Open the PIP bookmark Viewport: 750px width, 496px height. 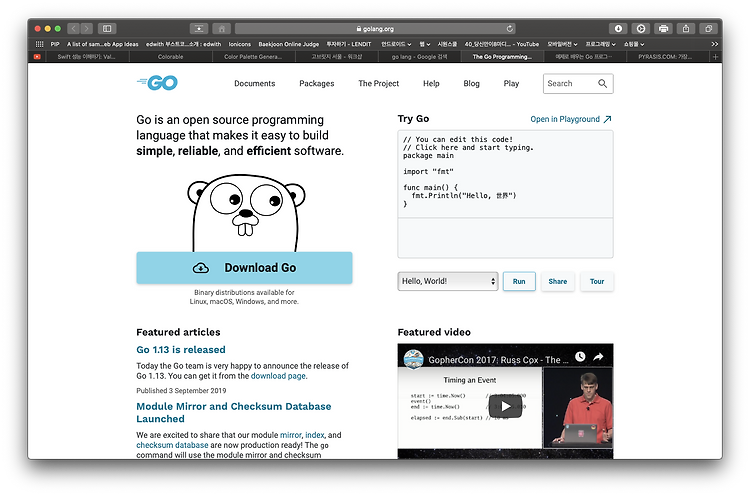pos(55,44)
